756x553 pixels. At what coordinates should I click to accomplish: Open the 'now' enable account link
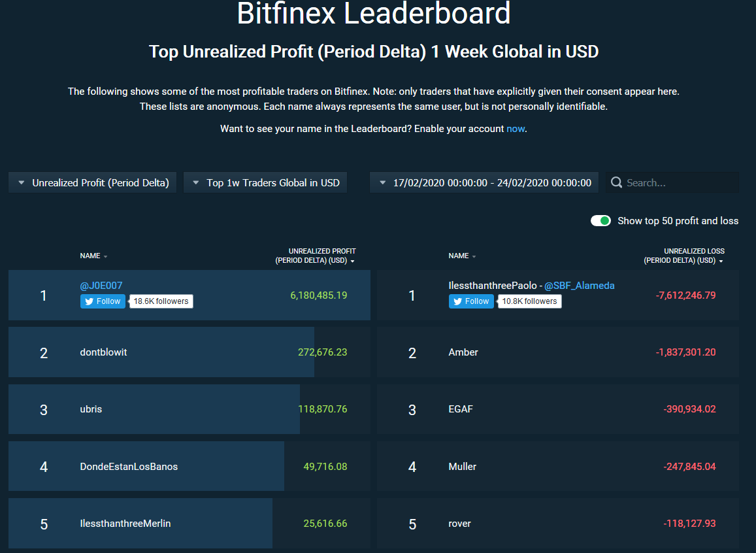coord(516,129)
